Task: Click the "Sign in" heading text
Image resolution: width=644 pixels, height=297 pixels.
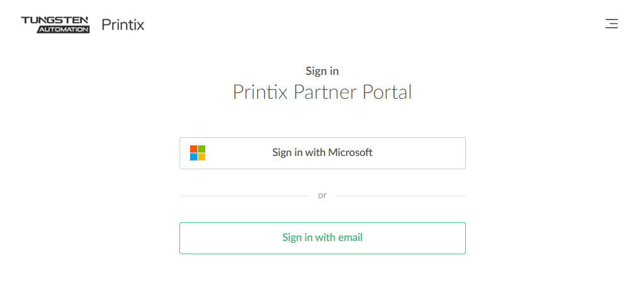Action: pyautogui.click(x=322, y=71)
